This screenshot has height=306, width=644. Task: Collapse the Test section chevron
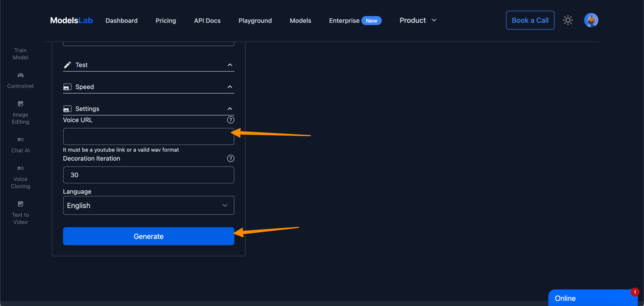230,65
